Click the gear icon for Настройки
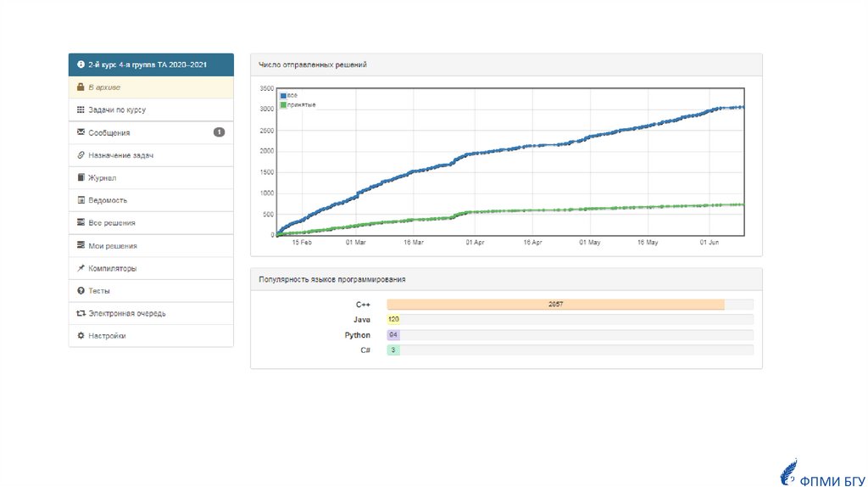868x487 pixels. pos(81,336)
